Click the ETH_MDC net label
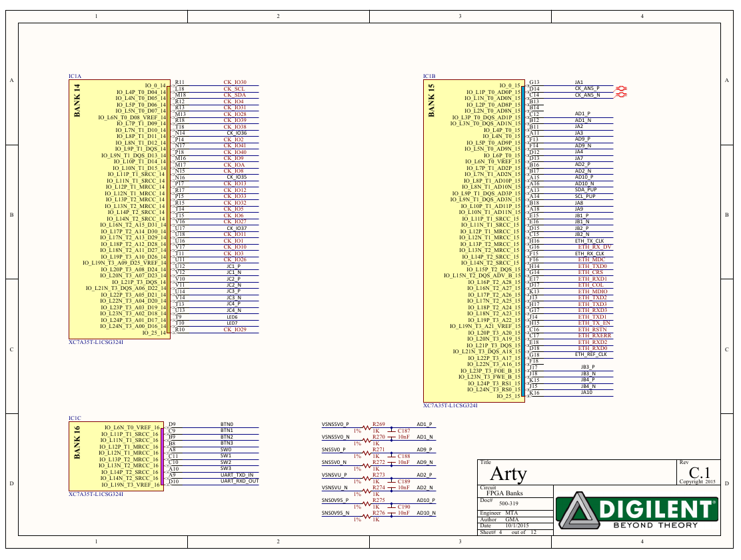741x560 pixels. pyautogui.click(x=592, y=259)
